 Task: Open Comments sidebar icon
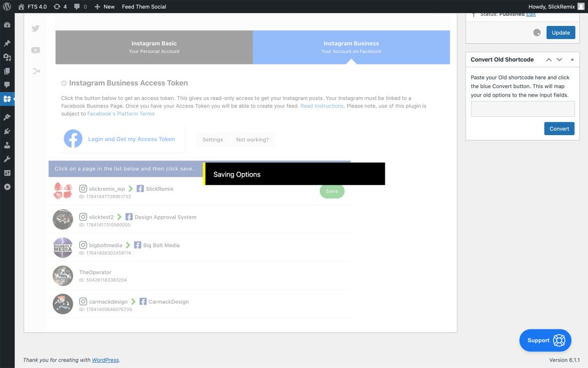pos(7,85)
